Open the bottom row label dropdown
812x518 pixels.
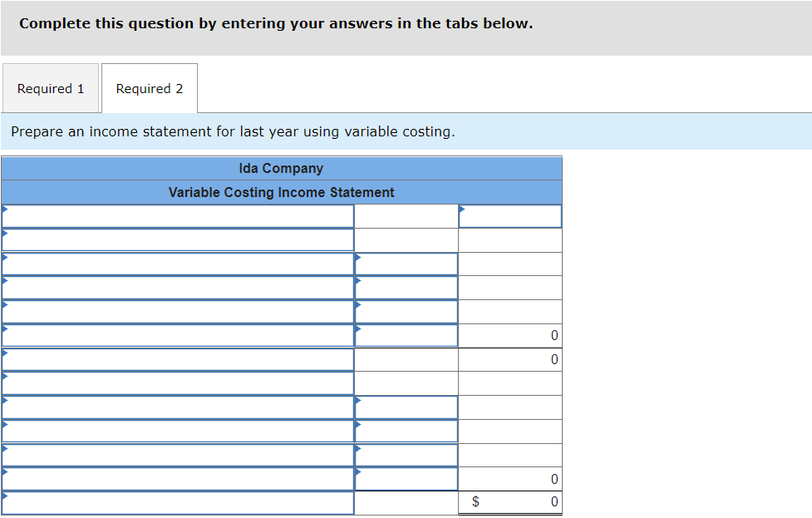point(178,501)
